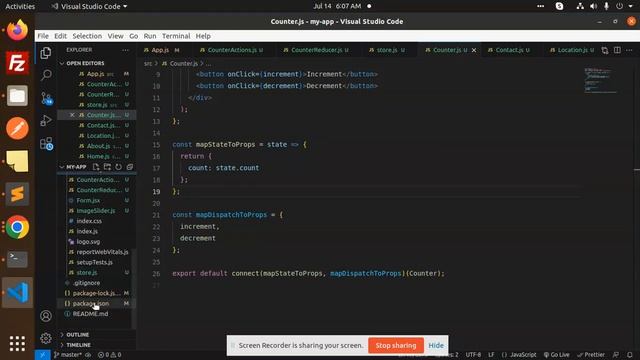Click the New File icon in MY-APP header
Viewport: 640px width, 360px height.
pyautogui.click(x=96, y=167)
